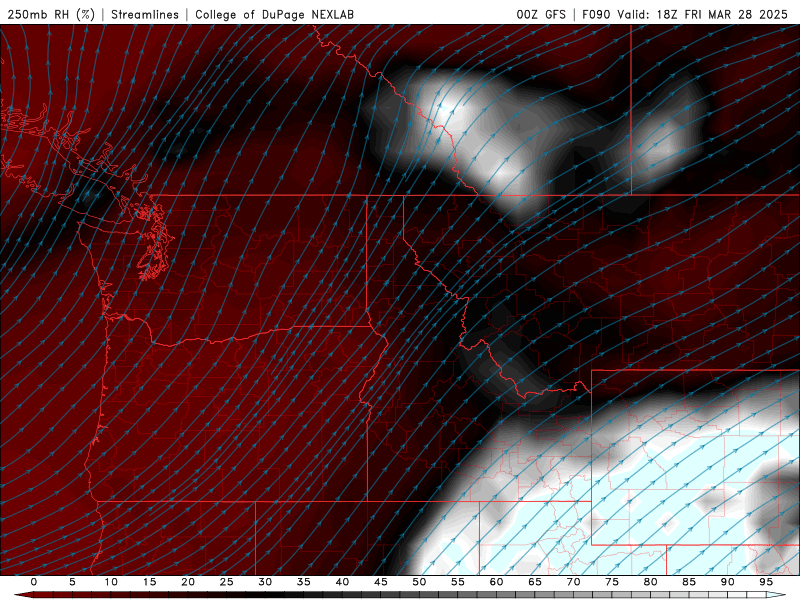Click the colorbar label '5'
This screenshot has width=800, height=600.
(x=72, y=582)
